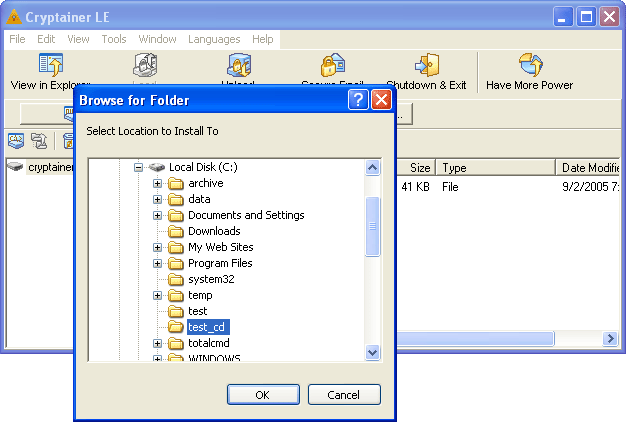The height and width of the screenshot is (422, 626).
Task: Expand the Documents and Settings node
Action: [157, 215]
